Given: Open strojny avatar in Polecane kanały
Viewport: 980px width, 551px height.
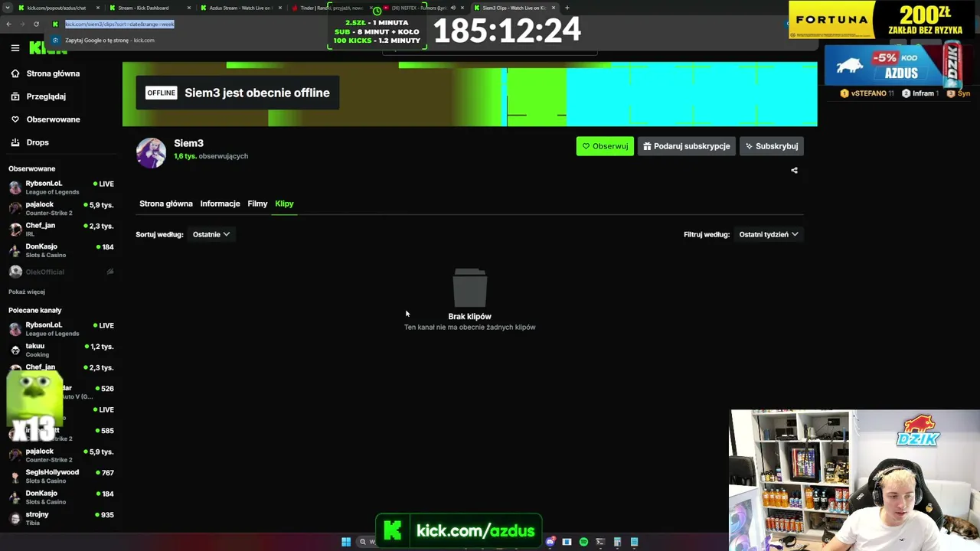Looking at the screenshot, I should (15, 518).
